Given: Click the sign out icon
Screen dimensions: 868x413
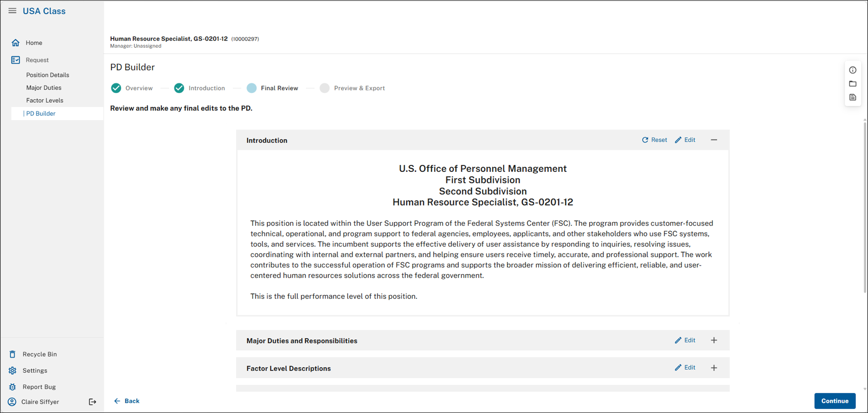Looking at the screenshot, I should pos(92,402).
